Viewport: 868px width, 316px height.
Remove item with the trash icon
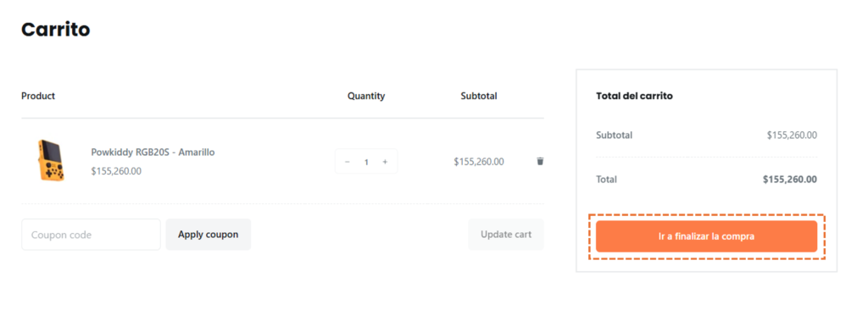pos(540,161)
